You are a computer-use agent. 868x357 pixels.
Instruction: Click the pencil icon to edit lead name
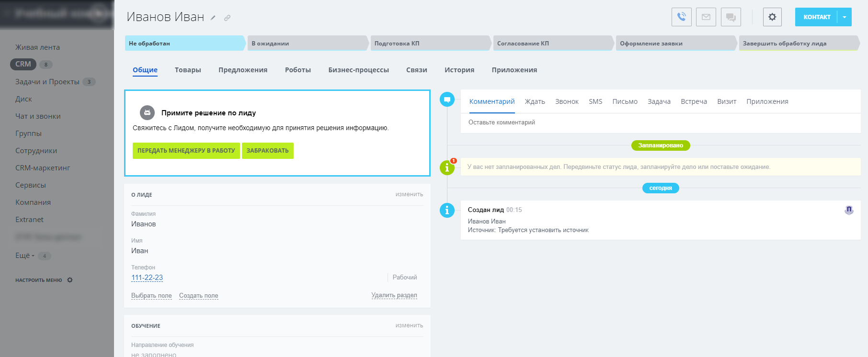pos(213,18)
